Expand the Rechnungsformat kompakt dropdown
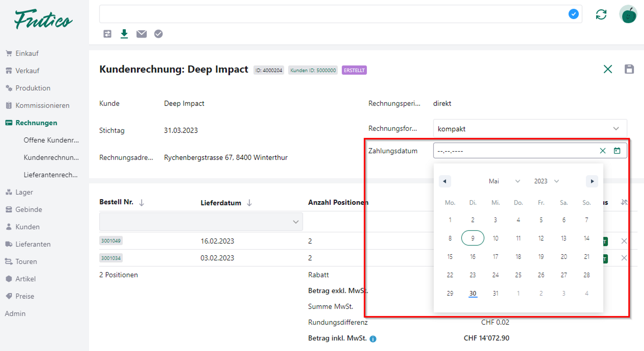644x351 pixels. (616, 129)
